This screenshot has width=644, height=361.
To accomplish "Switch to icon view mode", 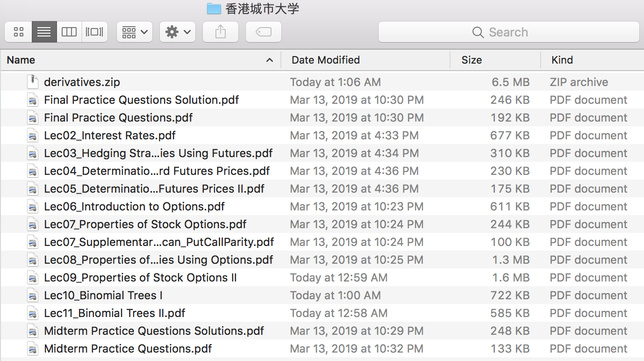I will tap(19, 32).
